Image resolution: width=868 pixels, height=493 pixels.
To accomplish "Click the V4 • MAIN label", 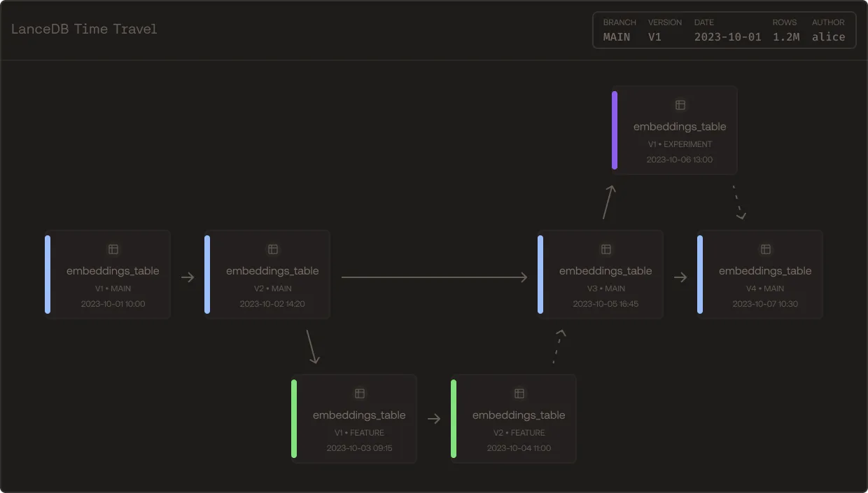I will click(765, 289).
